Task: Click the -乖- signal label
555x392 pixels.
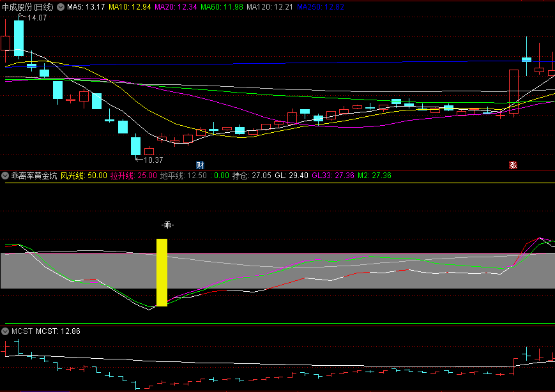Action: click(167, 225)
